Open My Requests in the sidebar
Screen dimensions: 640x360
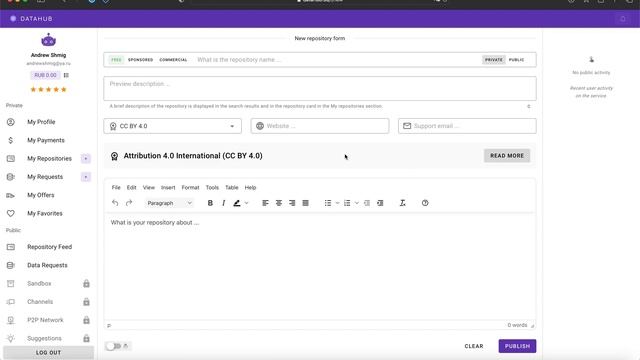click(45, 177)
